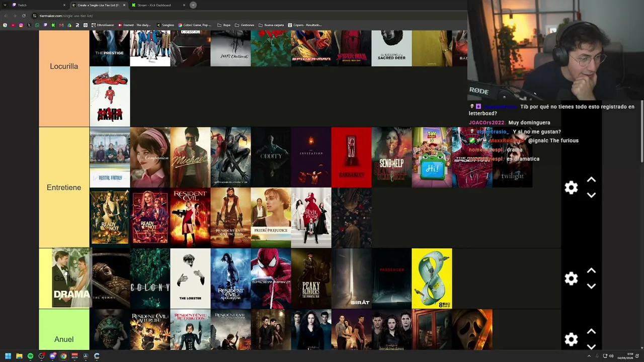Open settings gear for Anuel tier
Viewport: 644px width, 362px height.
click(571, 339)
